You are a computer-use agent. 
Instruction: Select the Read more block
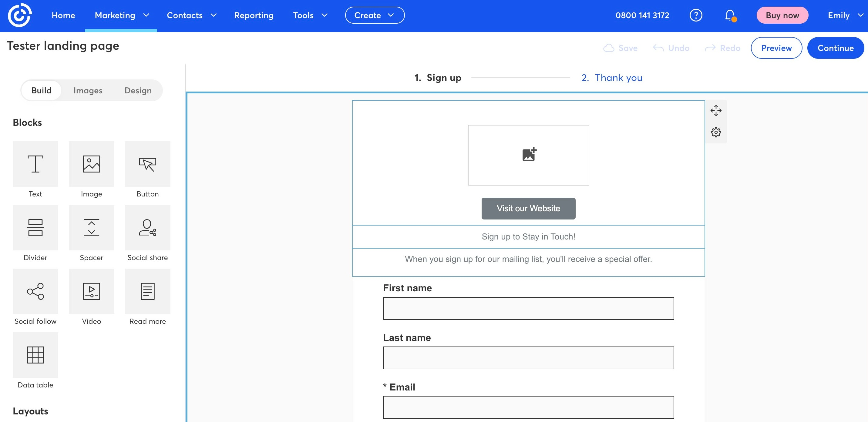[147, 291]
